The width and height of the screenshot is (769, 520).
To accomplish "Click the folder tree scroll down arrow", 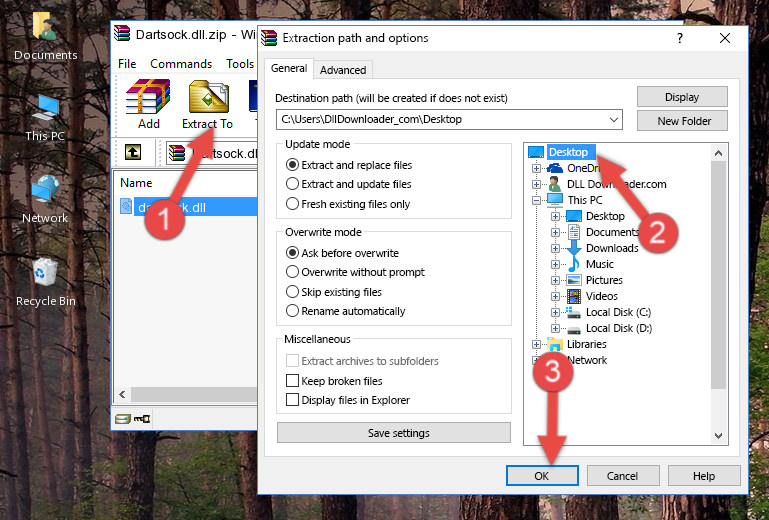I will click(718, 435).
